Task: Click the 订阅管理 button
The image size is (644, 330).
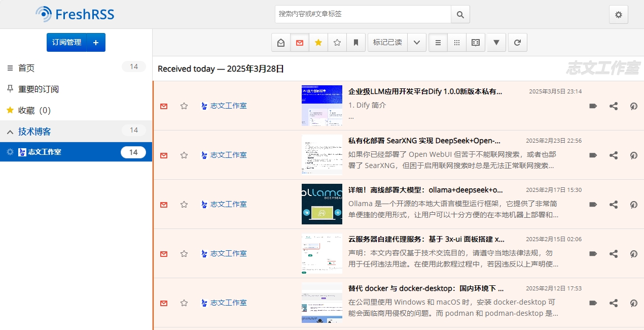Action: pyautogui.click(x=66, y=43)
